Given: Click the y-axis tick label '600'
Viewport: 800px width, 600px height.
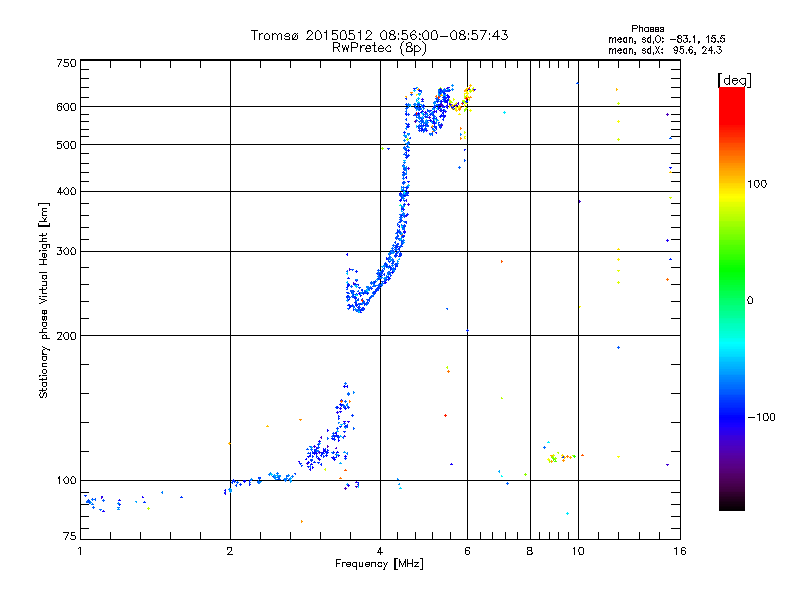Looking at the screenshot, I should pos(67,107).
